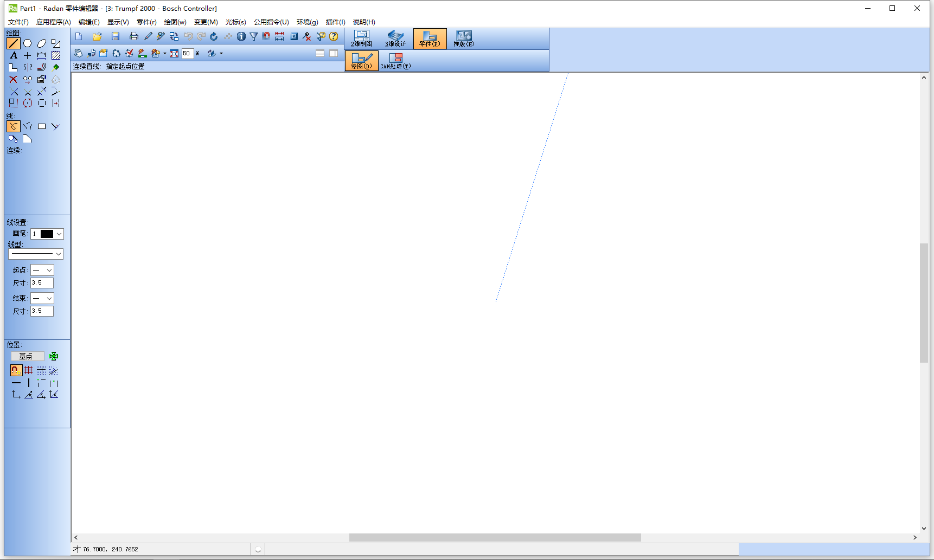Expand the dropdown arrow beside the layers icon
The image size is (934, 560).
click(165, 54)
